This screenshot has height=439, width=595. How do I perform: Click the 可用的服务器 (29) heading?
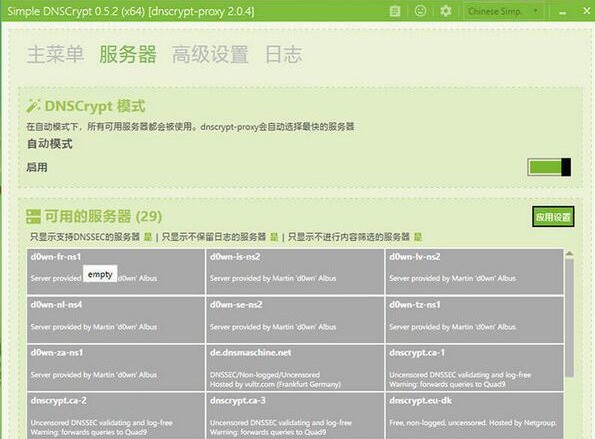point(103,216)
